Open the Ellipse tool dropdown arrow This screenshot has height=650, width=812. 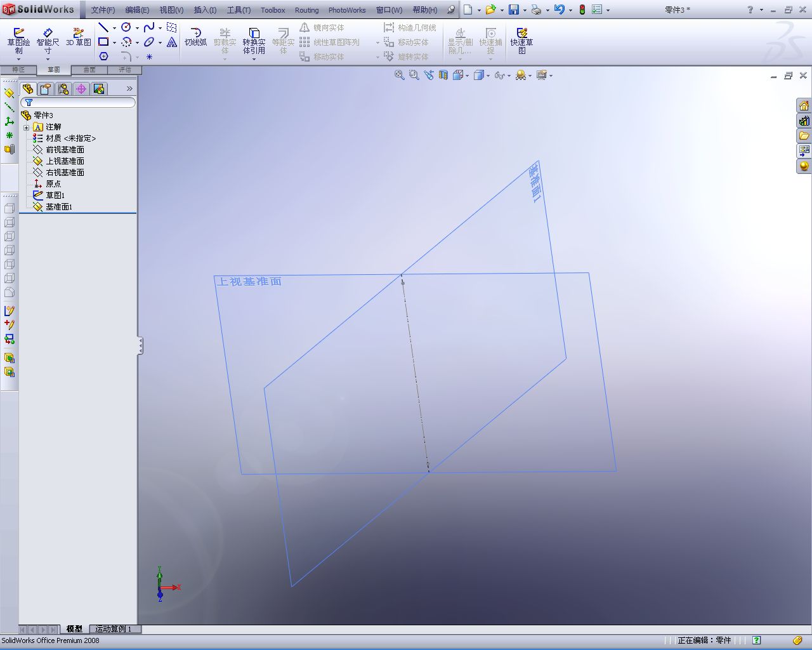click(x=160, y=43)
